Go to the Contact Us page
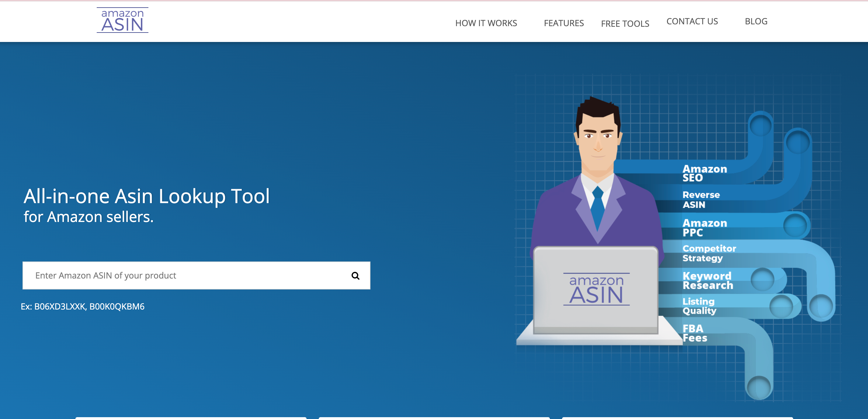Viewport: 868px width, 419px height. 692,22
